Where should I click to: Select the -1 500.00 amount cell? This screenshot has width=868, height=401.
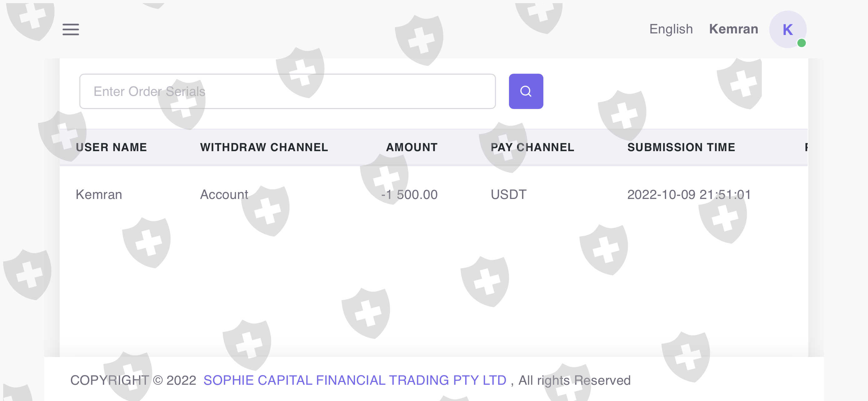tap(409, 195)
